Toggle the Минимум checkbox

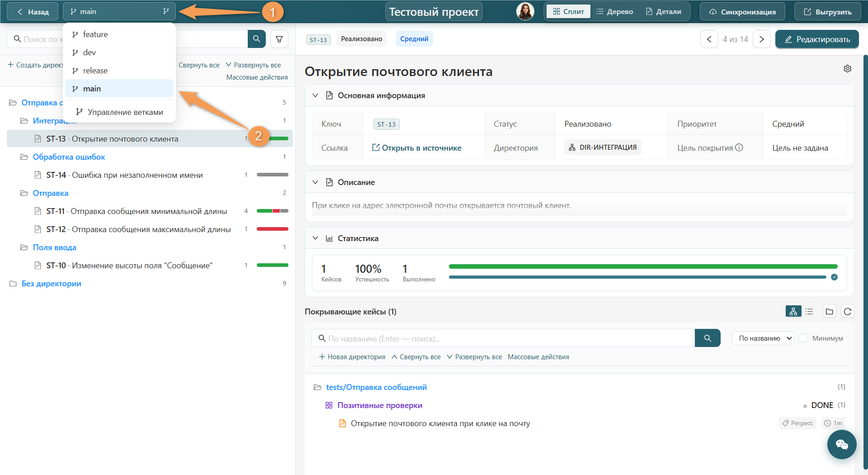803,338
